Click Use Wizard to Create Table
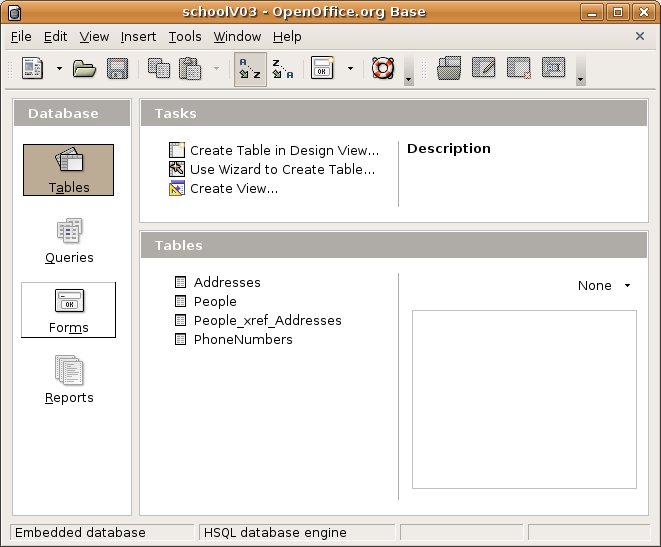 click(x=272, y=169)
